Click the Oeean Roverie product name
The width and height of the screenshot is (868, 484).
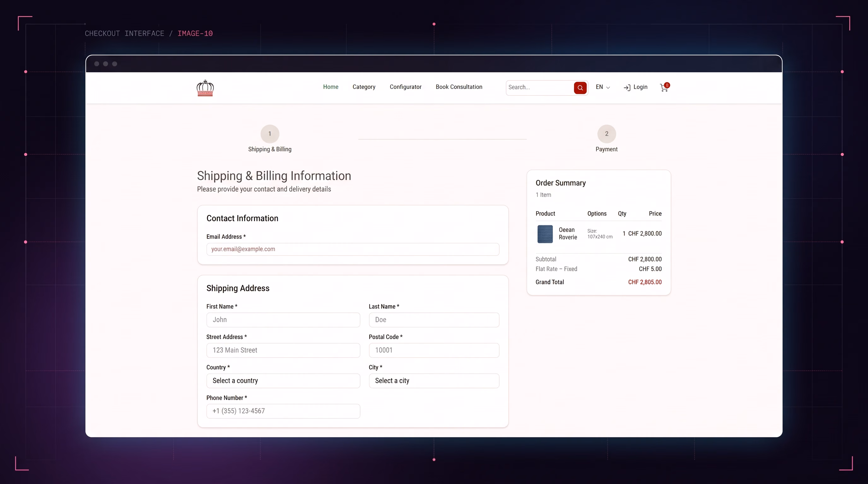568,233
